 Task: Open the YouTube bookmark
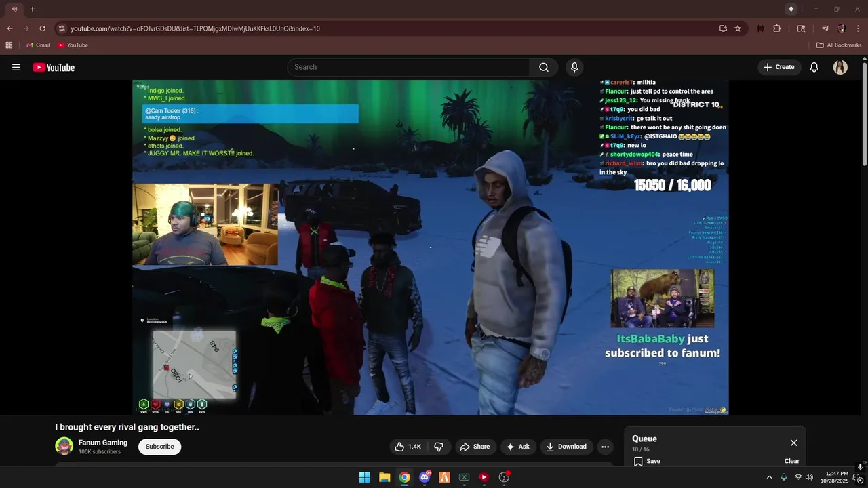click(x=73, y=45)
